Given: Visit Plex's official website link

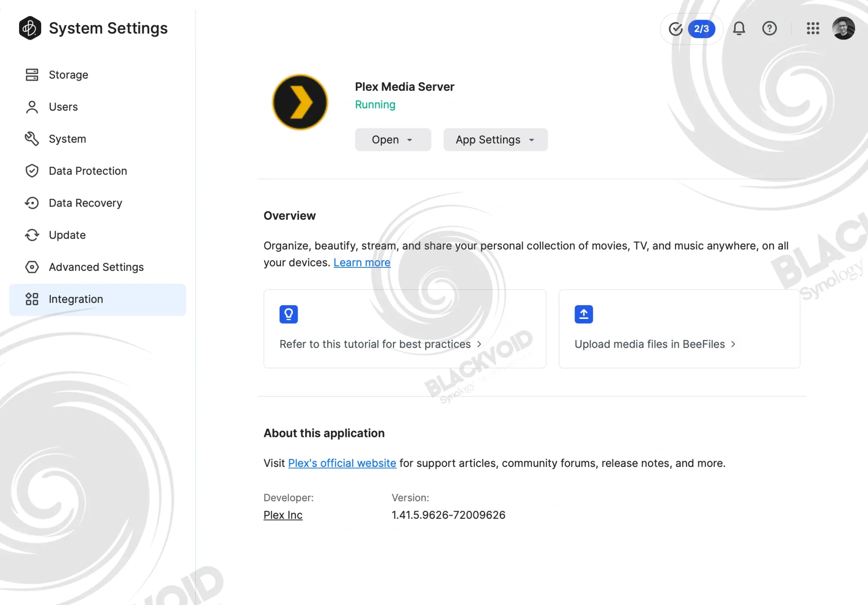Looking at the screenshot, I should [342, 463].
